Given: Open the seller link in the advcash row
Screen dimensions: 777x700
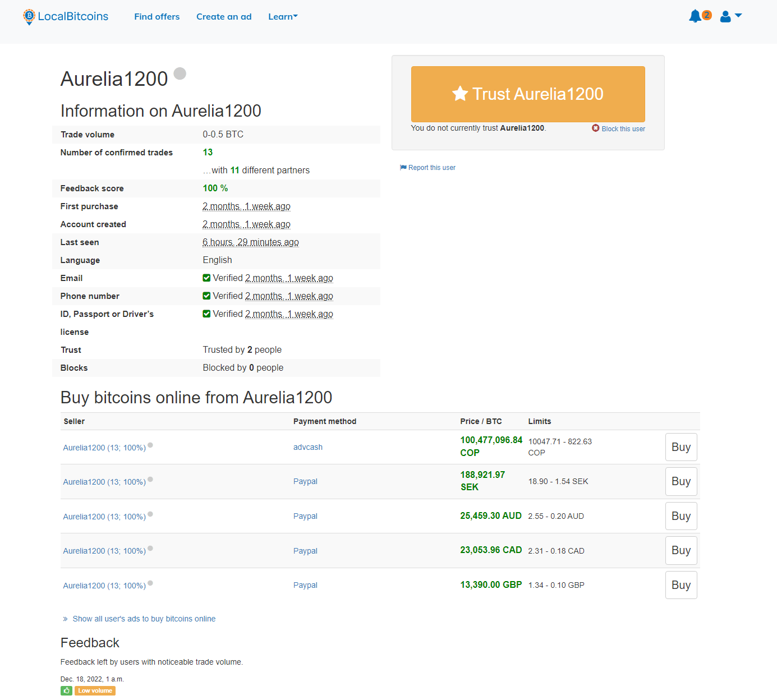Looking at the screenshot, I should 104,448.
